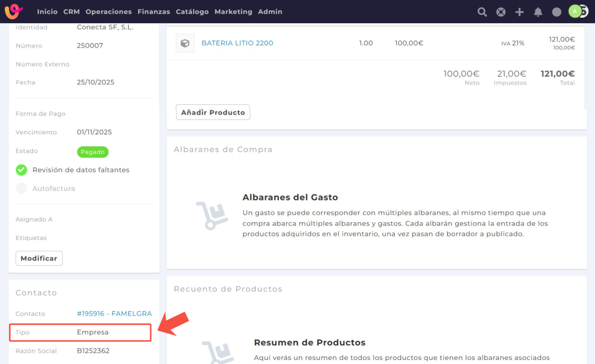This screenshot has height=364, width=595.
Task: Click the search magnifier icon
Action: [482, 12]
